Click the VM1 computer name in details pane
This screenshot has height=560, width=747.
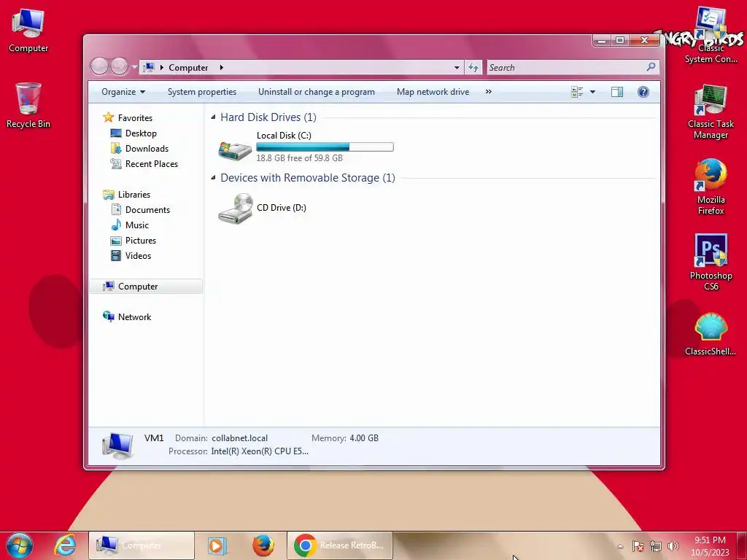click(154, 438)
